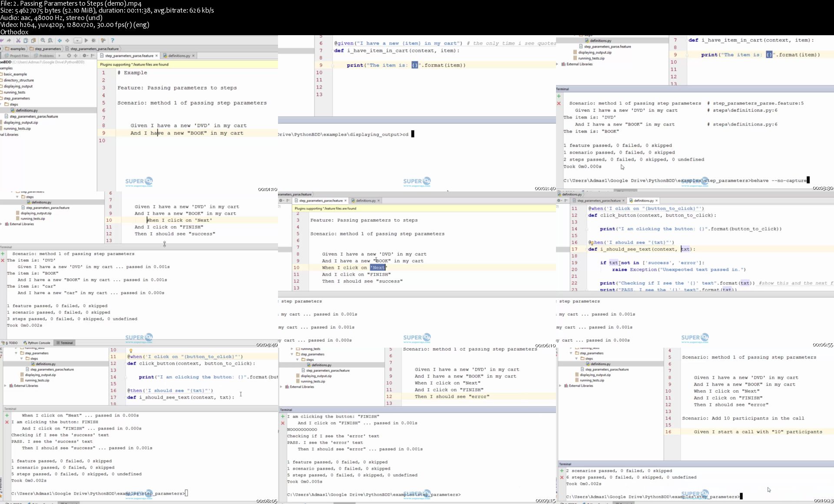Viewport: 834px width, 504px height.
Task: Click the navigate Back arrow icon
Action: pos(60,40)
